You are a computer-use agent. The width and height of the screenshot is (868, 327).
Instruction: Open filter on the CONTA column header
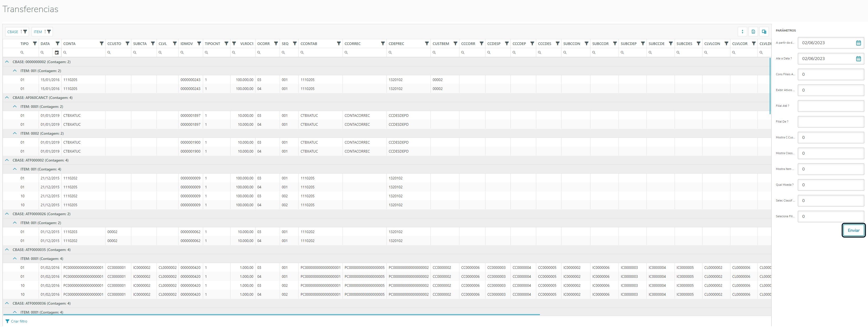tap(101, 43)
